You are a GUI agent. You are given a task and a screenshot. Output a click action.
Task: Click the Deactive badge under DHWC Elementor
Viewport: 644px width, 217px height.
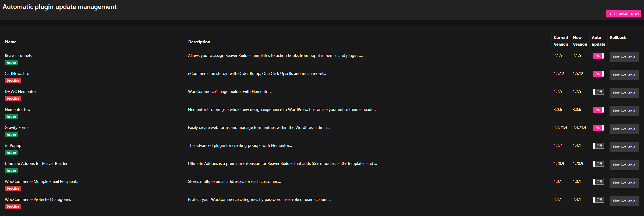(x=13, y=99)
